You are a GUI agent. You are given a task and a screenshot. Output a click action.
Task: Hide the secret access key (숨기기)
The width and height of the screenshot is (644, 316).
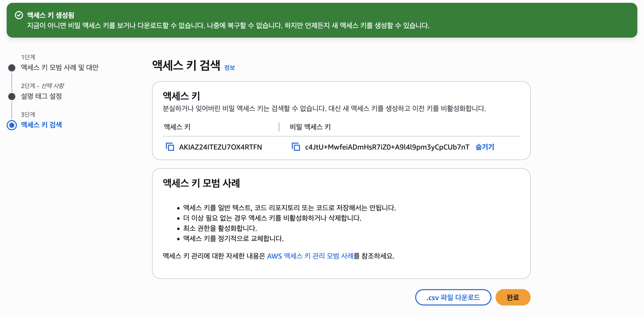coord(485,147)
